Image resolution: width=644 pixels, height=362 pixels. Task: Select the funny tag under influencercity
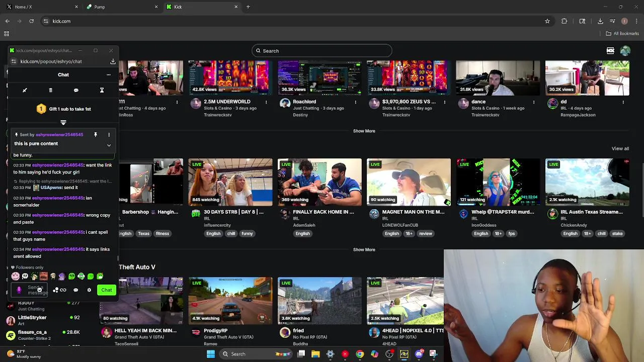(x=247, y=233)
